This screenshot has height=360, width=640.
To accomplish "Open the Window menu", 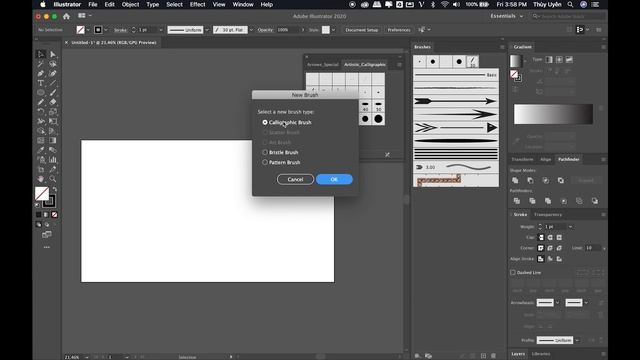I will (x=243, y=4).
